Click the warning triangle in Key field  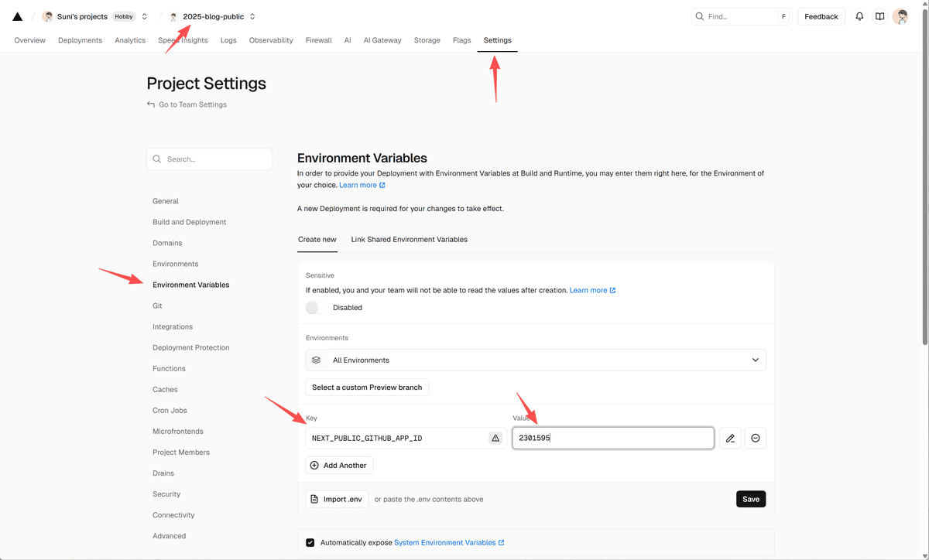click(495, 439)
